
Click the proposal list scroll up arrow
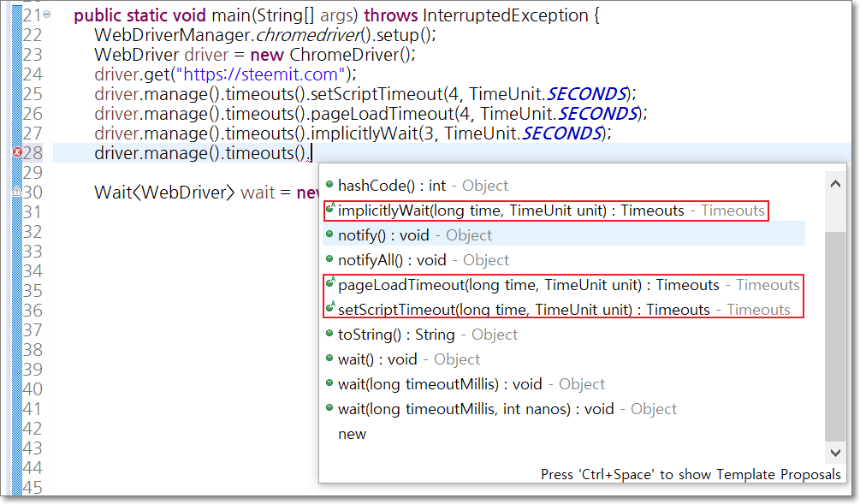coord(835,184)
